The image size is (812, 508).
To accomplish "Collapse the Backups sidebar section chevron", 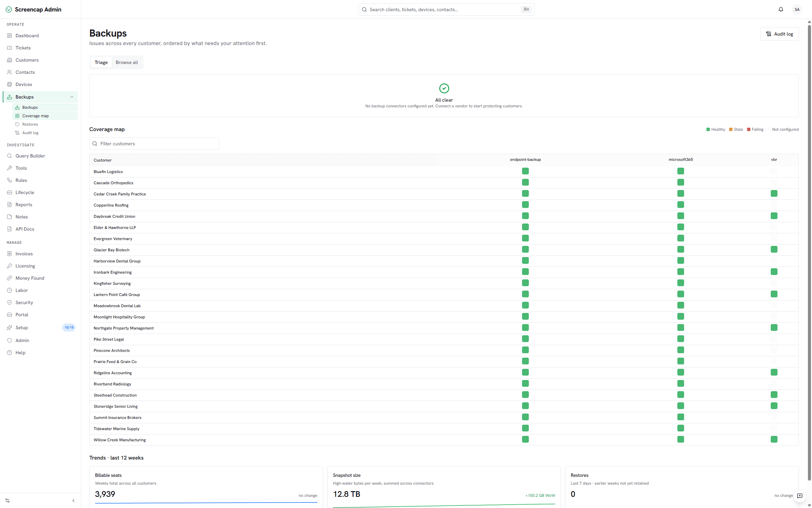I will coord(72,97).
